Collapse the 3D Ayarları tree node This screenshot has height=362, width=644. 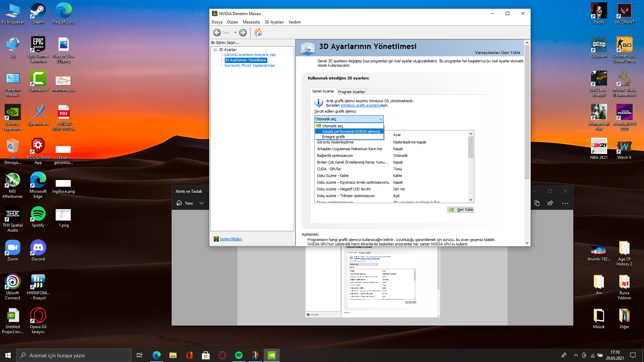coord(215,50)
